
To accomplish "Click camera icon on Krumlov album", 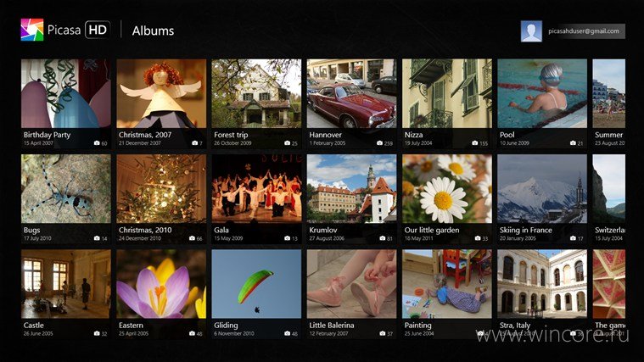I will click(383, 238).
